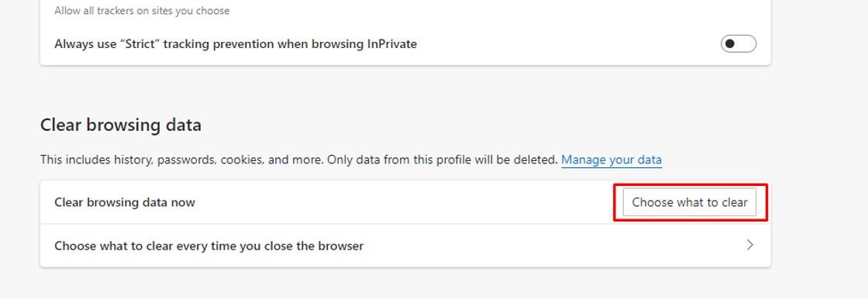Screen dimensions: 868x299
Task: Click the Choose what to clear button
Action: pos(690,202)
